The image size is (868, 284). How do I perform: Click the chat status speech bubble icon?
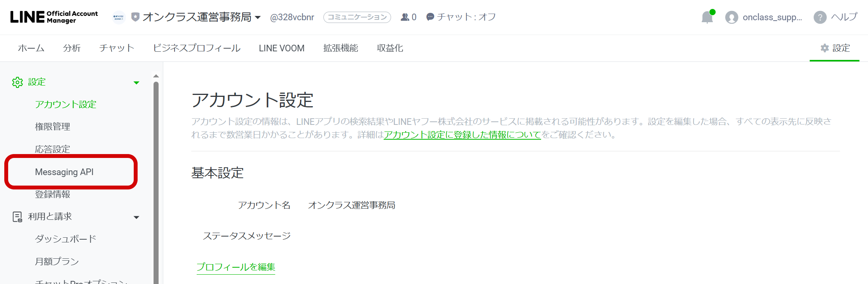coord(430,17)
